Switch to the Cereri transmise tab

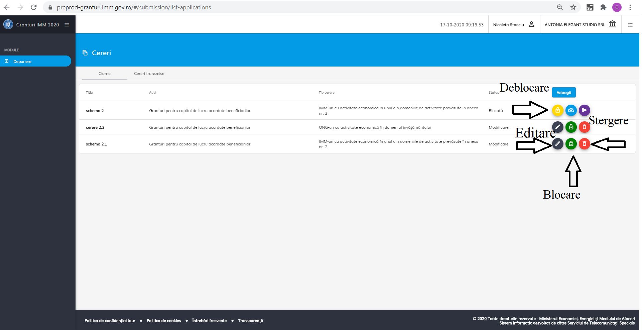[149, 74]
